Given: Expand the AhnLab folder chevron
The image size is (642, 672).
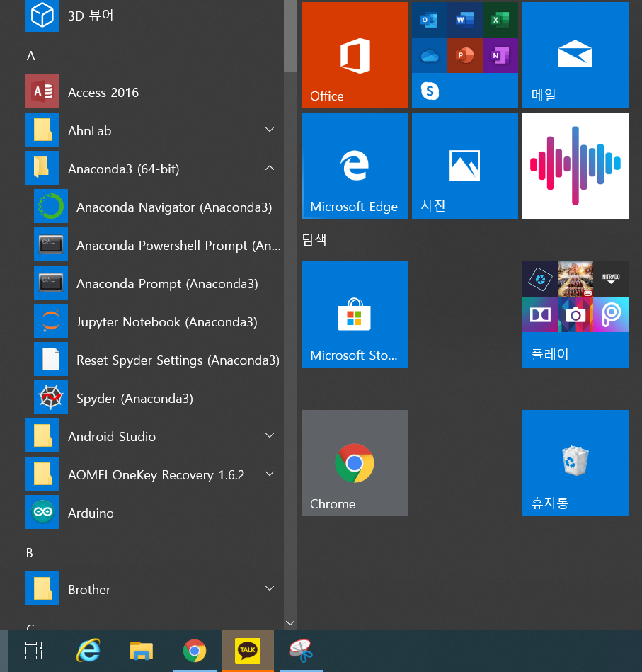Looking at the screenshot, I should (x=270, y=130).
